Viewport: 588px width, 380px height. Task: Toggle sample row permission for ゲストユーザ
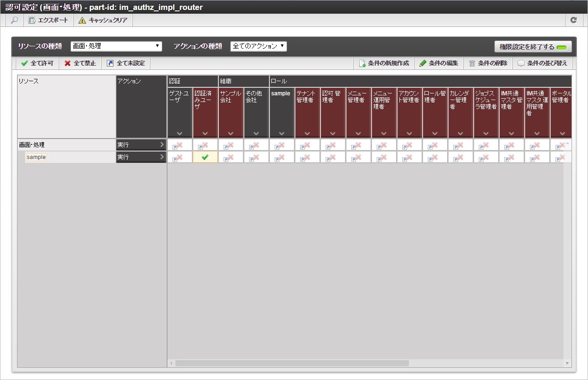(180, 157)
